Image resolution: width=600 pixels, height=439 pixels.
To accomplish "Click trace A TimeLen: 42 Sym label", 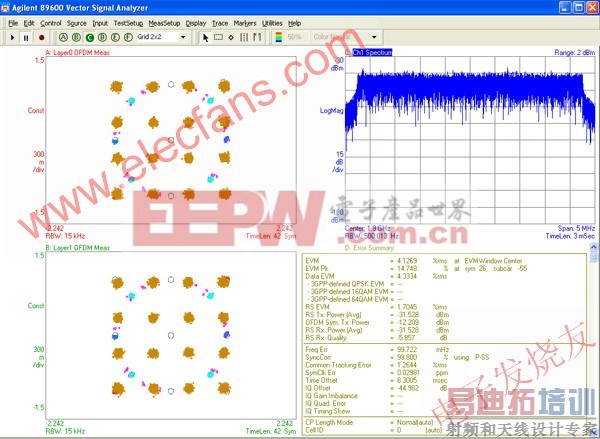I will 271,236.
